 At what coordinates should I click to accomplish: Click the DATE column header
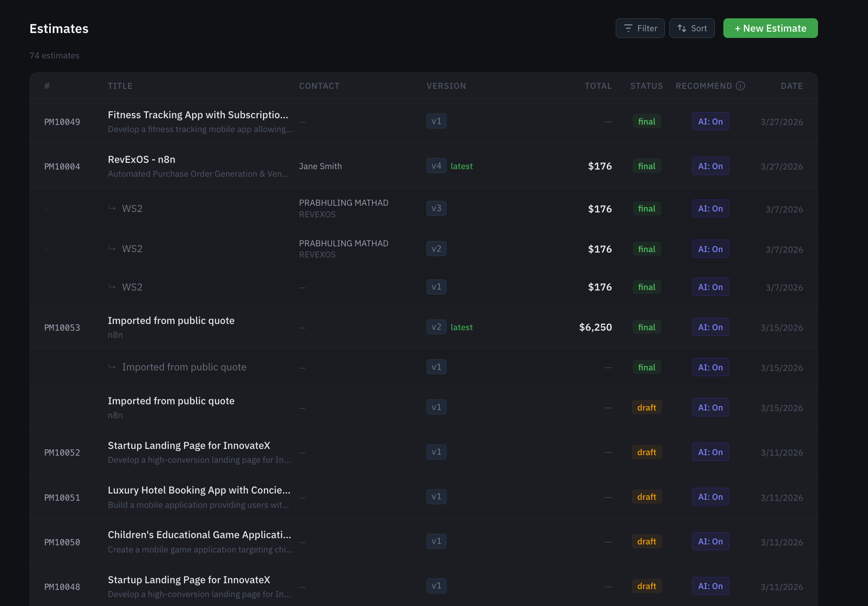791,86
